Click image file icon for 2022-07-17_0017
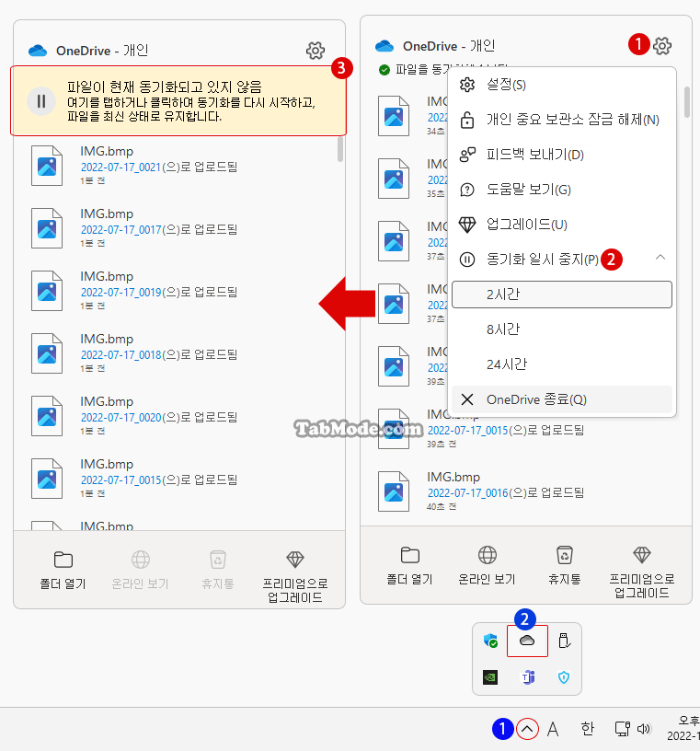Viewport: 700px width, 751px height. 47,228
